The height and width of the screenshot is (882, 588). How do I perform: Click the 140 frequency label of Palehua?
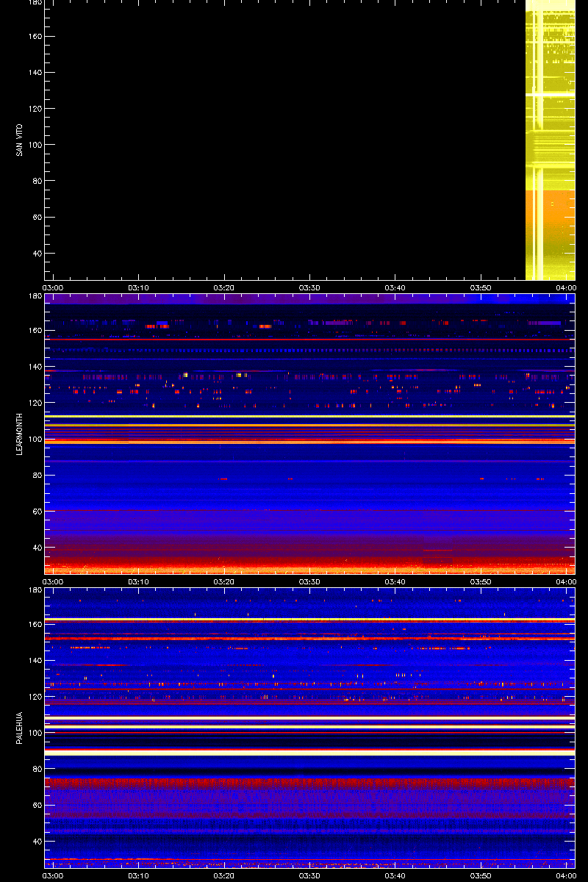[x=35, y=661]
